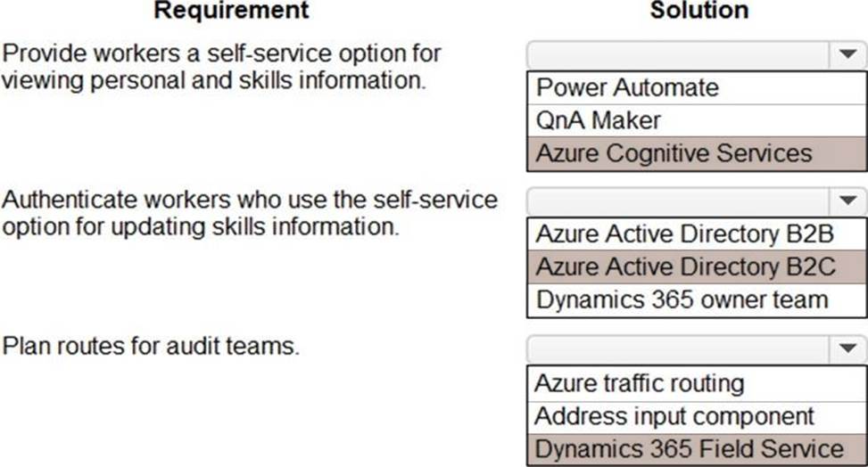Click the empty solution box above Azure traffic routing

click(678, 348)
